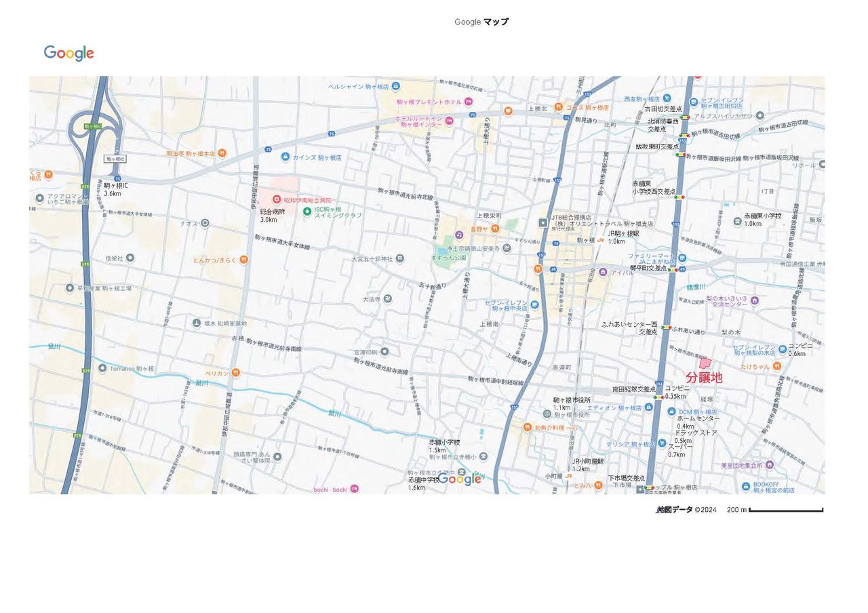Click the 旬魚介料理 一心 restaurant pin
This screenshot has height=613, width=868.
tap(527, 427)
